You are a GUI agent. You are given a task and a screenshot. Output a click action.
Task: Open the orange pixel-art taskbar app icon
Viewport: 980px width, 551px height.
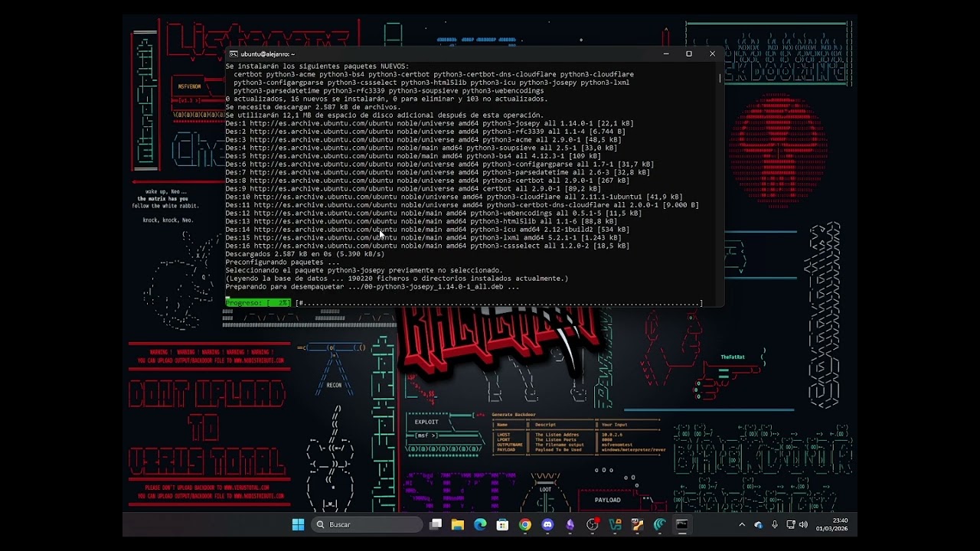[637, 524]
